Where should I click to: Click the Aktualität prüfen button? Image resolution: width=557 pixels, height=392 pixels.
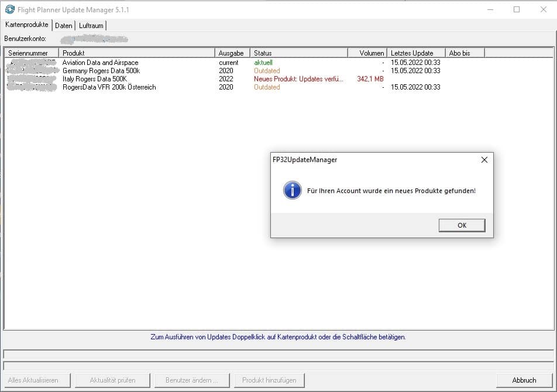pyautogui.click(x=113, y=380)
